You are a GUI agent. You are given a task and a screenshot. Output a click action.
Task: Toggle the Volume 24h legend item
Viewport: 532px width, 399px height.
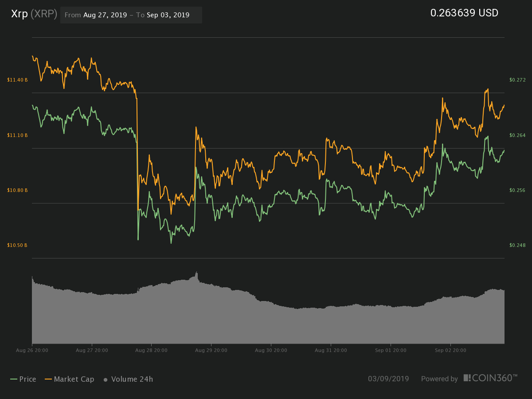[x=128, y=379]
